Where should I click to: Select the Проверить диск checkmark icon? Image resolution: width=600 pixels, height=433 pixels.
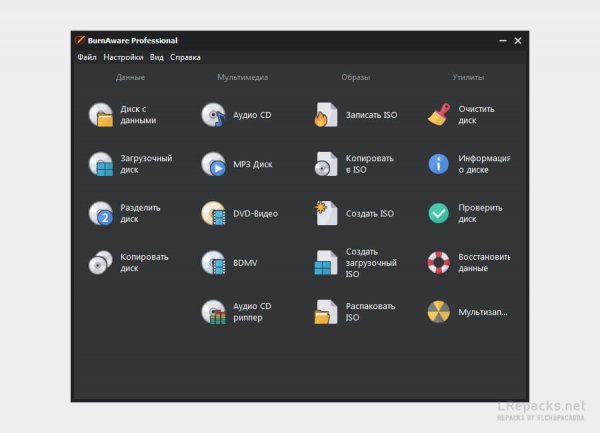pyautogui.click(x=439, y=213)
